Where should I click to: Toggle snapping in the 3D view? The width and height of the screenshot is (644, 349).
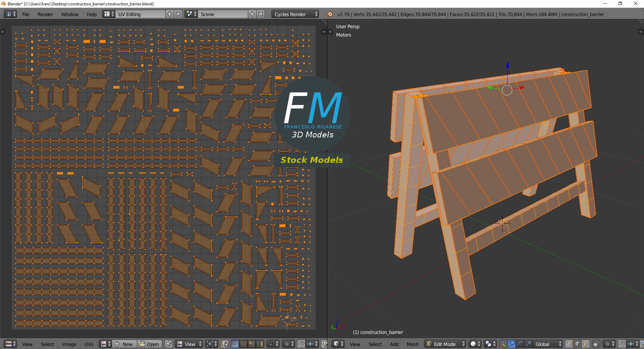click(x=622, y=344)
